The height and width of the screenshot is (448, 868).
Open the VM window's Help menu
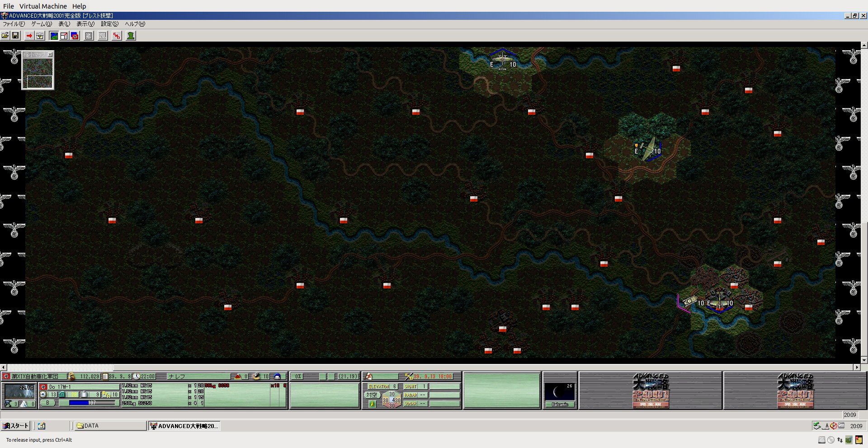tap(79, 6)
